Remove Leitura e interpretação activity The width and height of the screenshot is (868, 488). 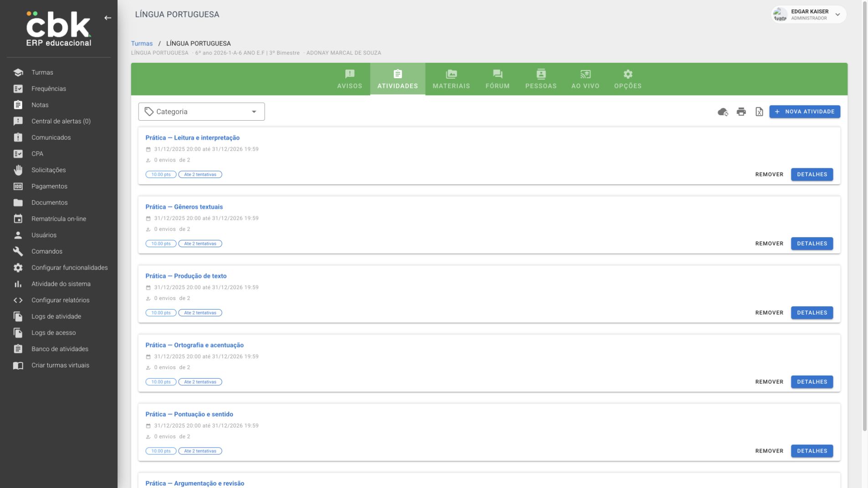(769, 174)
